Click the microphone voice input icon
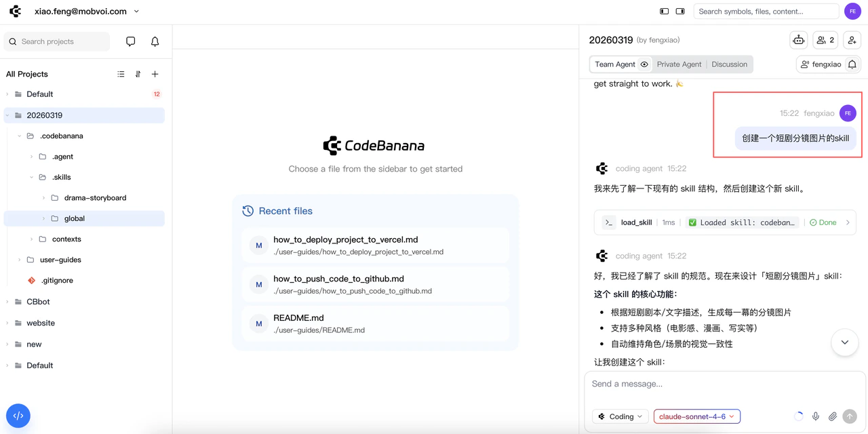The width and height of the screenshot is (868, 434). click(x=816, y=416)
